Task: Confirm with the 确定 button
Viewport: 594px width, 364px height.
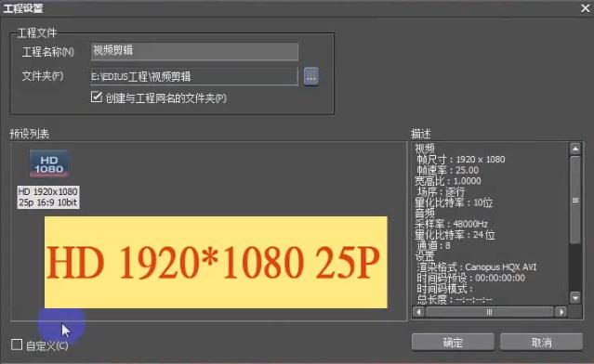Action: click(x=453, y=343)
